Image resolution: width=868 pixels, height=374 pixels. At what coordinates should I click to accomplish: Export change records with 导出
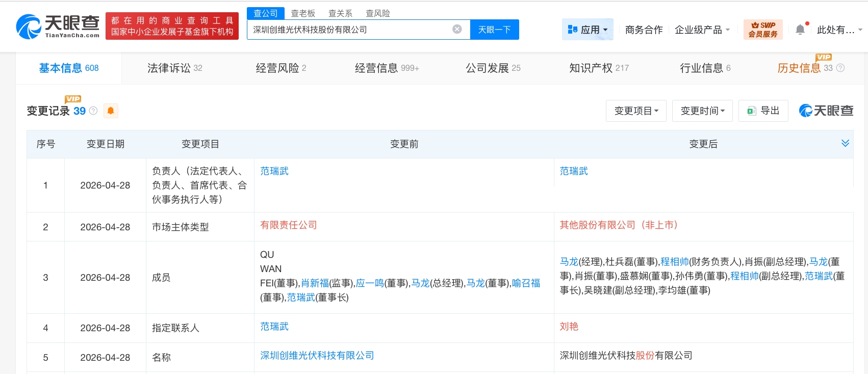tap(763, 111)
